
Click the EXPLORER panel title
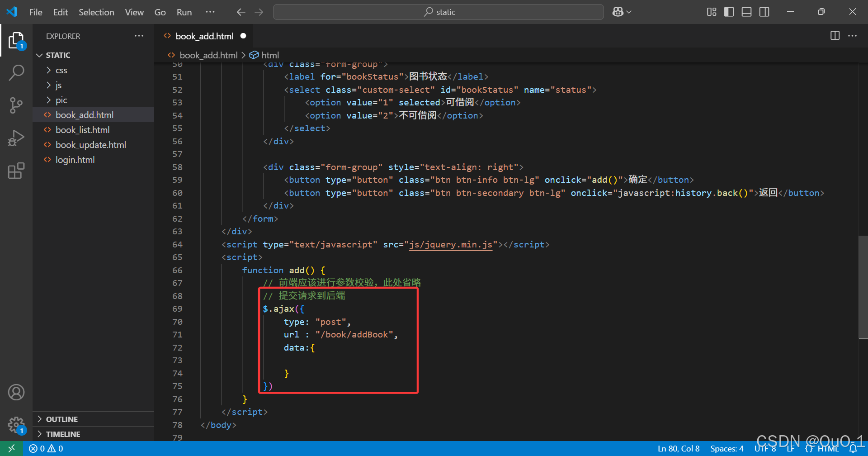(63, 36)
